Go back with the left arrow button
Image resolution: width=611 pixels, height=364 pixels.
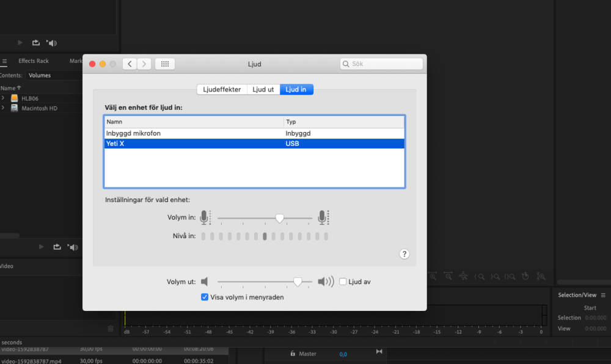coord(130,64)
